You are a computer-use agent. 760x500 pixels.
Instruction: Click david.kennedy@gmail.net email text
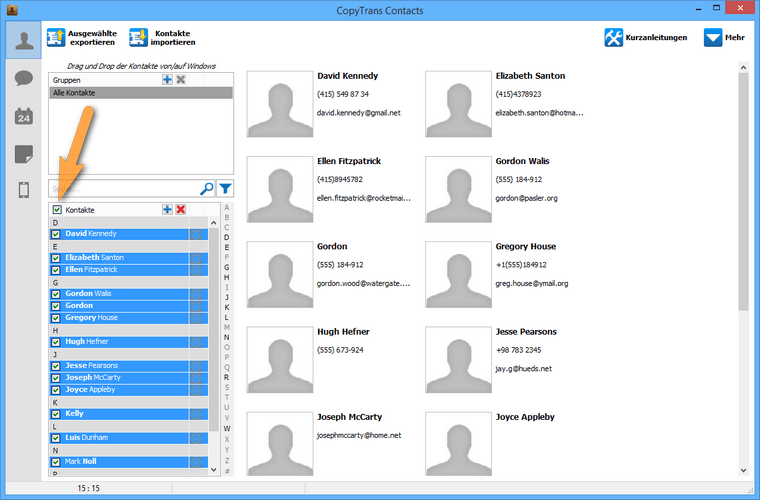pyautogui.click(x=358, y=113)
